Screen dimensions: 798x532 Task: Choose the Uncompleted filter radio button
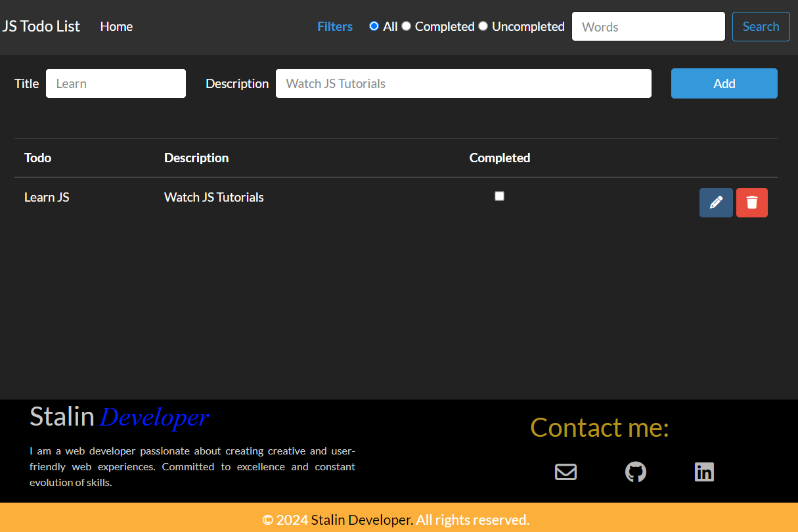[x=483, y=26]
